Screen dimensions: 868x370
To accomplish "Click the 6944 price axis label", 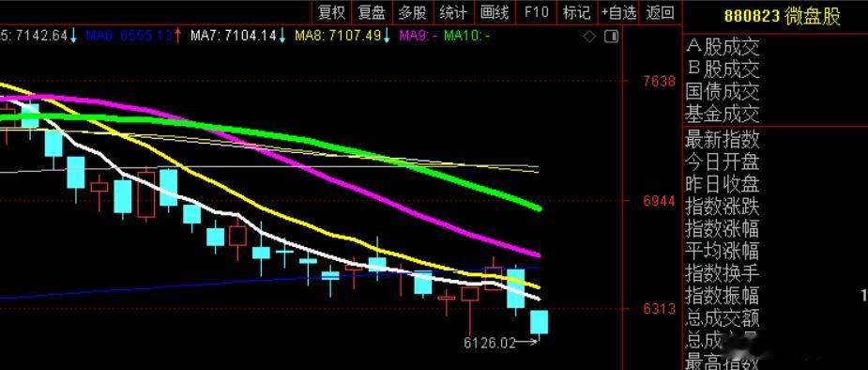I will click(x=660, y=201).
